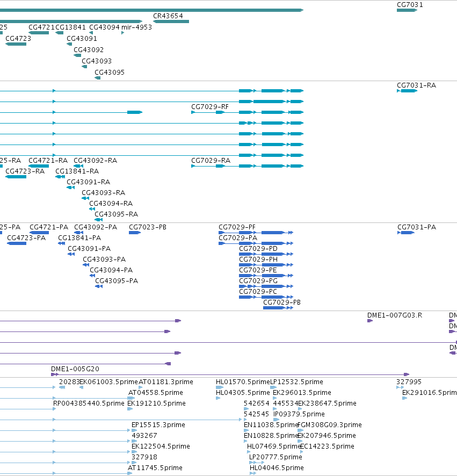The image size is (457, 476).
Task: Click the CG43095-PA protein label
Action: pyautogui.click(x=117, y=281)
